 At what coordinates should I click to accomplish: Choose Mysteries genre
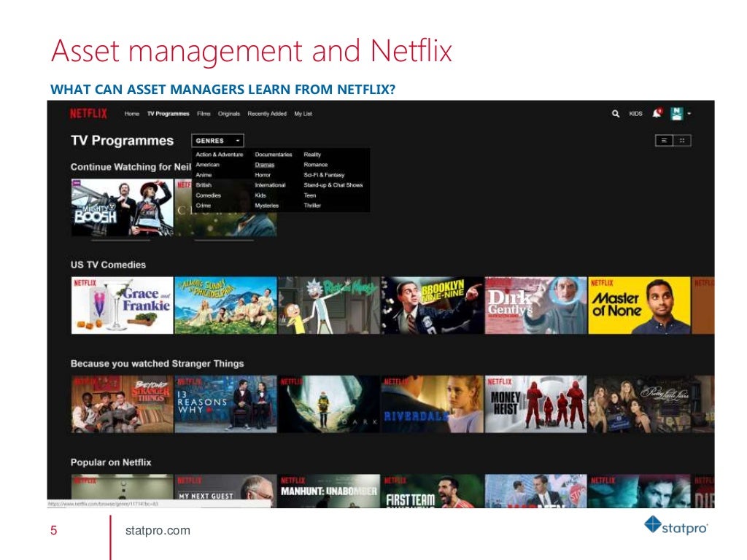click(x=266, y=206)
